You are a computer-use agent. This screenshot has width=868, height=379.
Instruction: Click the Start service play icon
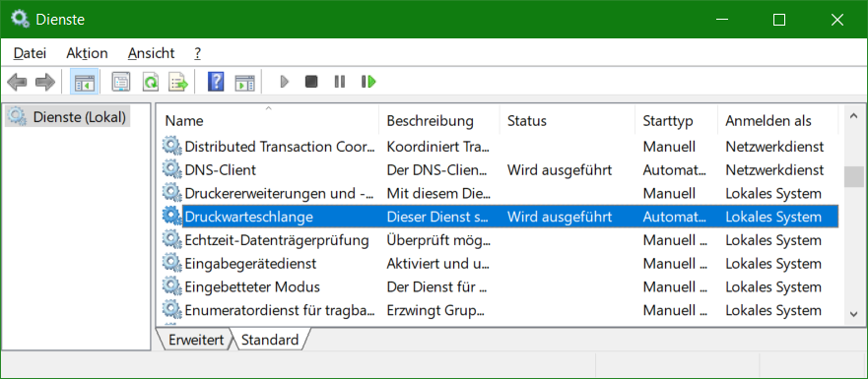click(x=285, y=83)
